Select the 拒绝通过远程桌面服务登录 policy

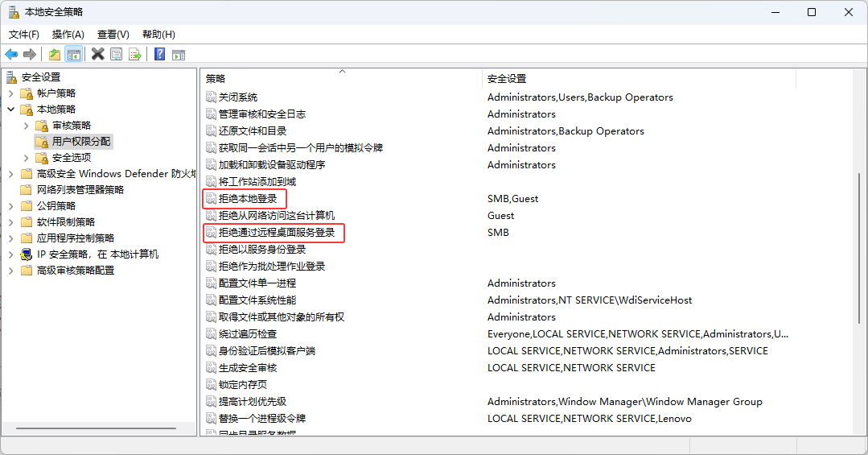[x=277, y=233]
